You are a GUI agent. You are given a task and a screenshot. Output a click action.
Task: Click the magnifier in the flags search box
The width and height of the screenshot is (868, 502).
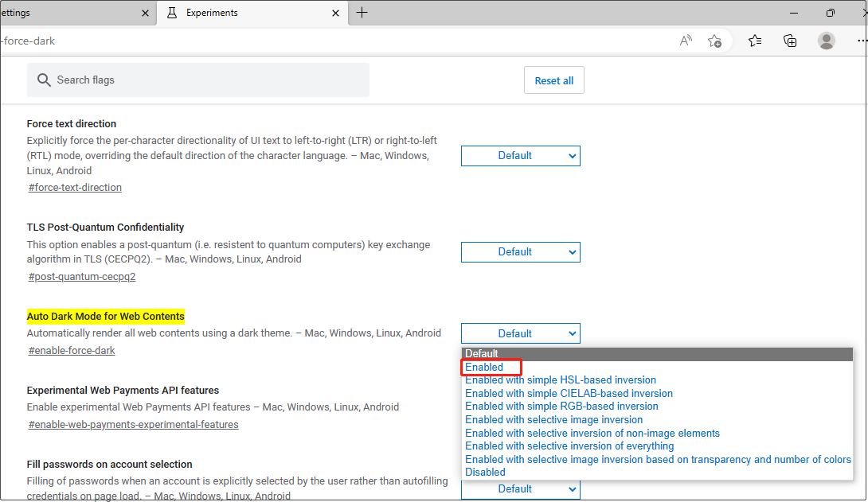point(44,80)
